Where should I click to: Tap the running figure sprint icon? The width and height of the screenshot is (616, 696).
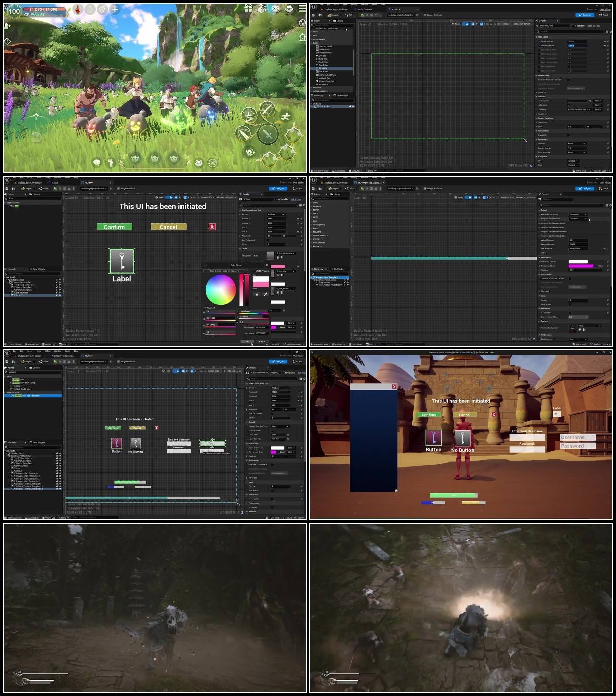point(286,117)
